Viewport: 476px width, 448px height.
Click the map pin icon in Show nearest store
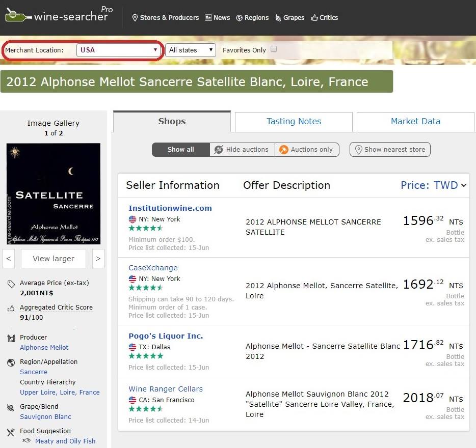click(x=358, y=150)
